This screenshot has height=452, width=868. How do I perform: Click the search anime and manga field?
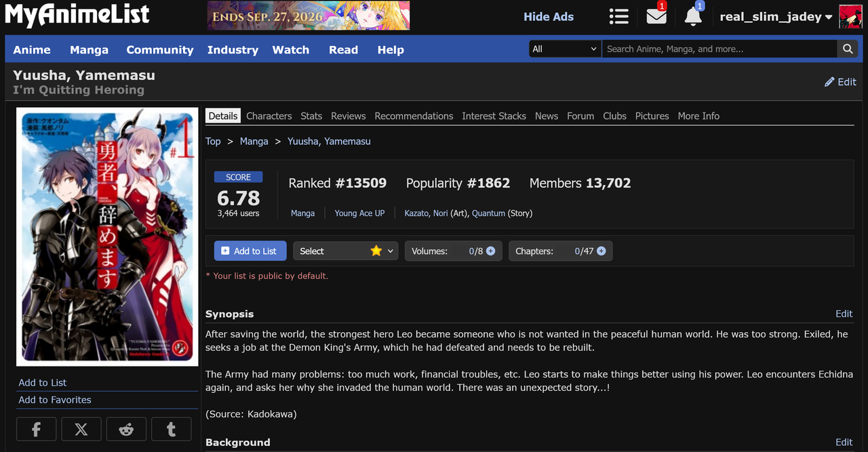coord(719,49)
